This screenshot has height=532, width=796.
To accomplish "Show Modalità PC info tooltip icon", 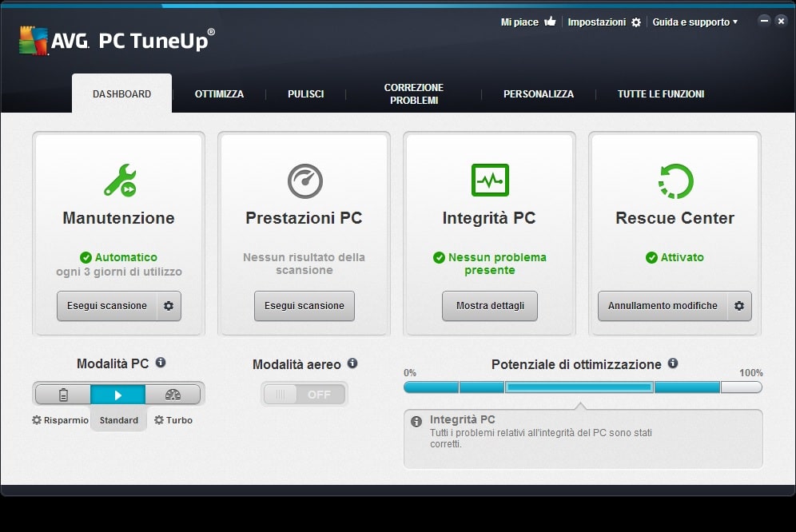I will (161, 363).
